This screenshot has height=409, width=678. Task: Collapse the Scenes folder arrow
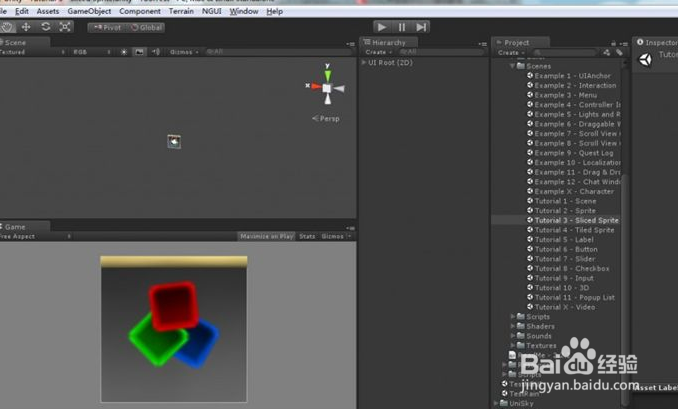[x=512, y=66]
